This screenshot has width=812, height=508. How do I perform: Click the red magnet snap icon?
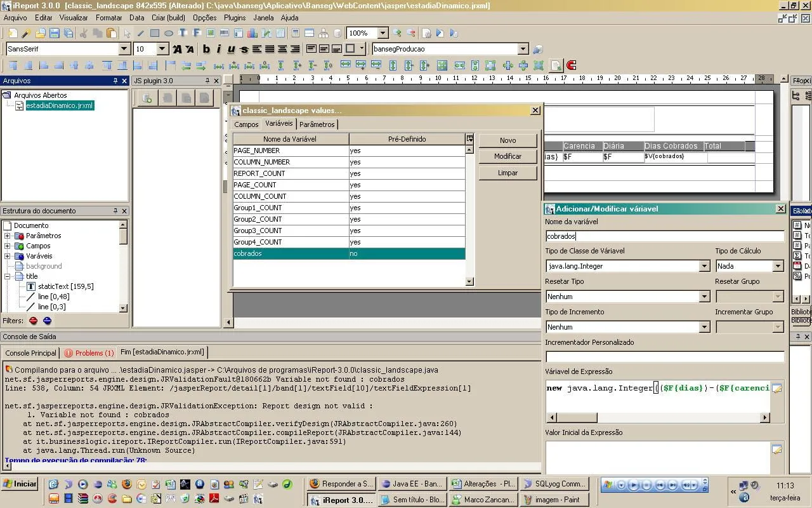(x=571, y=65)
